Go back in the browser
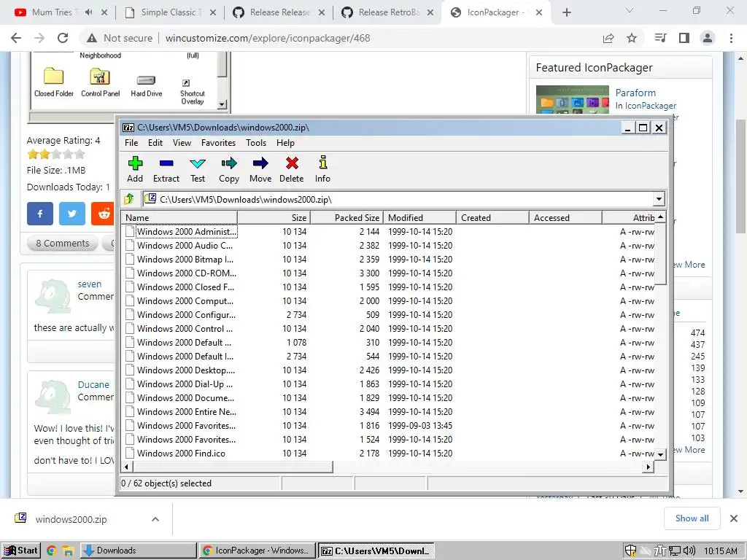Viewport: 747px width, 560px height. point(16,38)
